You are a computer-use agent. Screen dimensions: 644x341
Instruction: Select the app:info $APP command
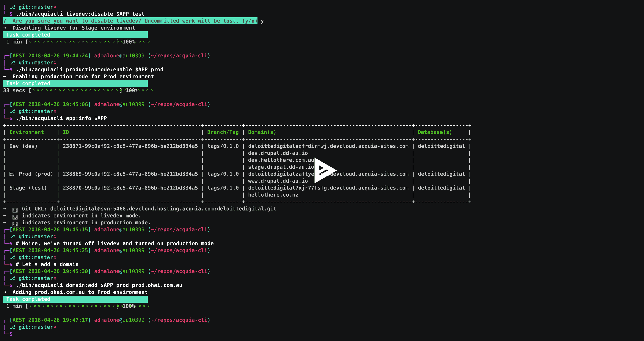(x=61, y=118)
